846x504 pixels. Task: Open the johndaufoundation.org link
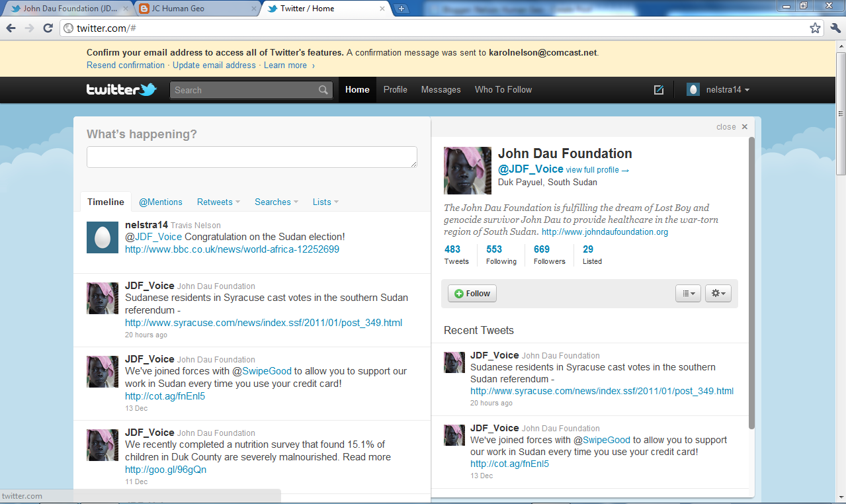[605, 232]
